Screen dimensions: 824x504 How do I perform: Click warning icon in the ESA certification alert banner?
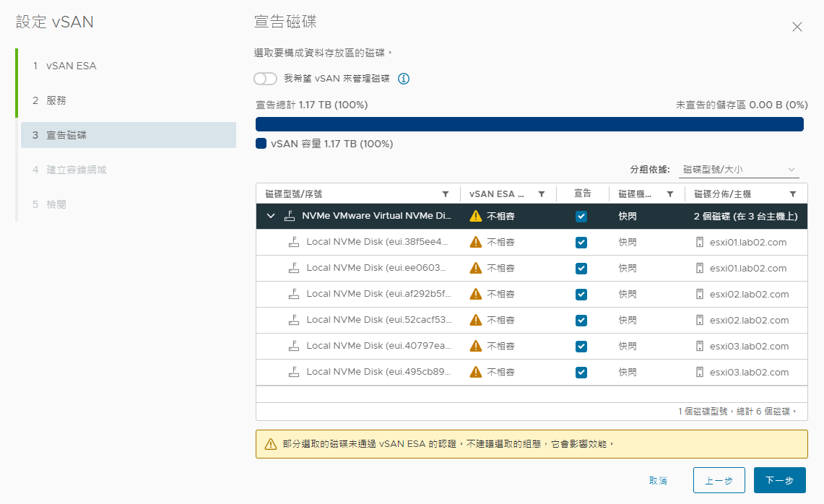[x=271, y=444]
